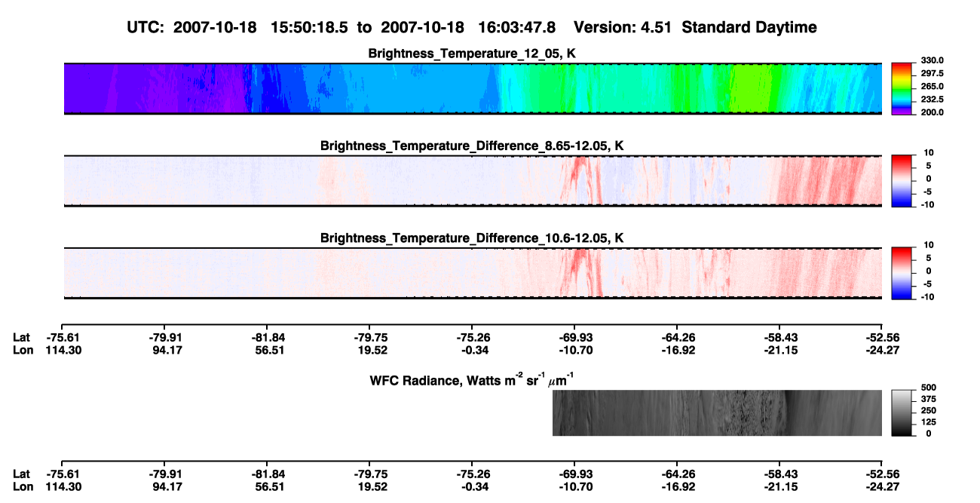Click the red-blue colorbar beside the 10.6-12.05 panel

point(902,273)
